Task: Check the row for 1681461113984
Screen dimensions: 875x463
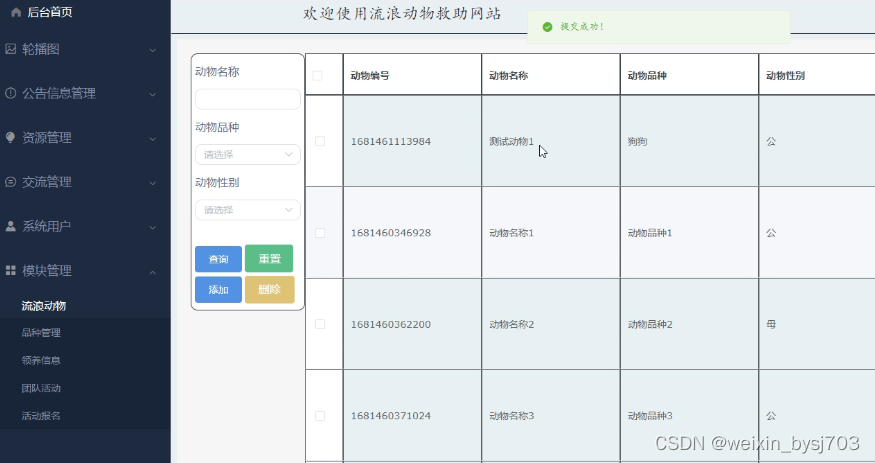Action: 320,141
